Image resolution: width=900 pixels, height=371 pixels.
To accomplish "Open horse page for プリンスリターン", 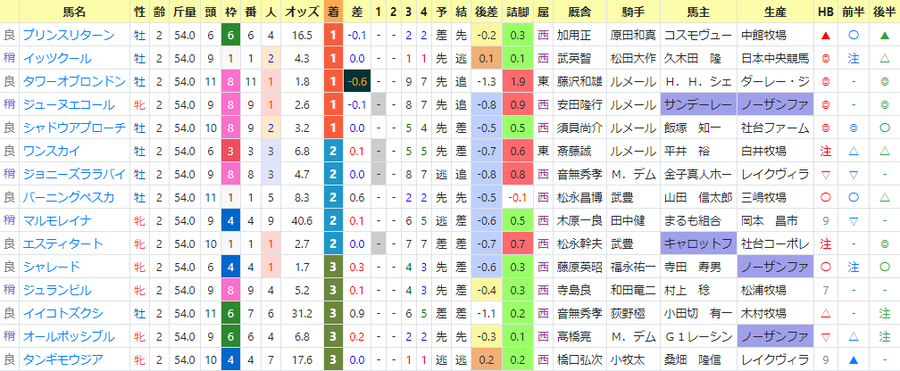I will pos(68,35).
